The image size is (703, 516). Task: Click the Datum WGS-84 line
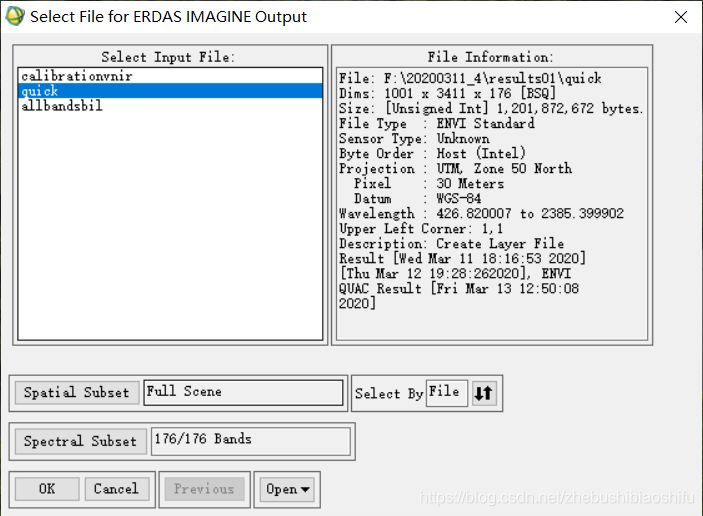tap(417, 199)
